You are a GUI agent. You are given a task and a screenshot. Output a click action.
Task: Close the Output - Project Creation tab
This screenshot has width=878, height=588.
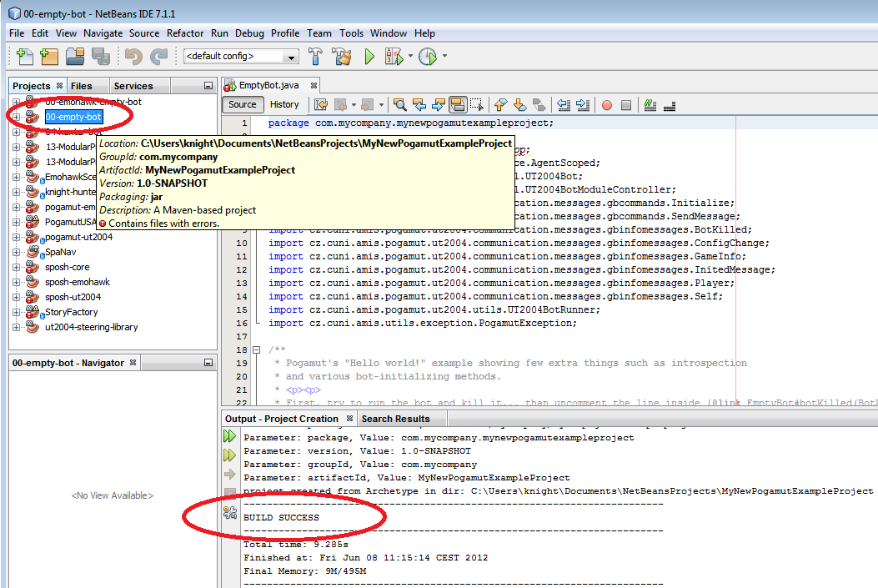pyautogui.click(x=349, y=419)
